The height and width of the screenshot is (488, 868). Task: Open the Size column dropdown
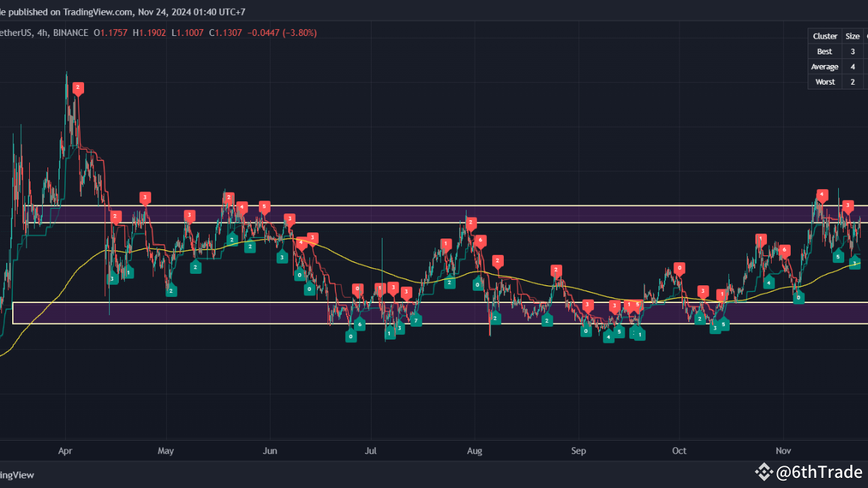(852, 36)
